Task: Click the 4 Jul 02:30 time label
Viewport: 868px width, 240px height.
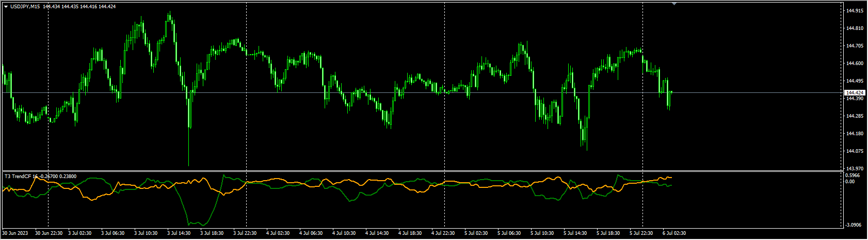Action: (x=278, y=233)
